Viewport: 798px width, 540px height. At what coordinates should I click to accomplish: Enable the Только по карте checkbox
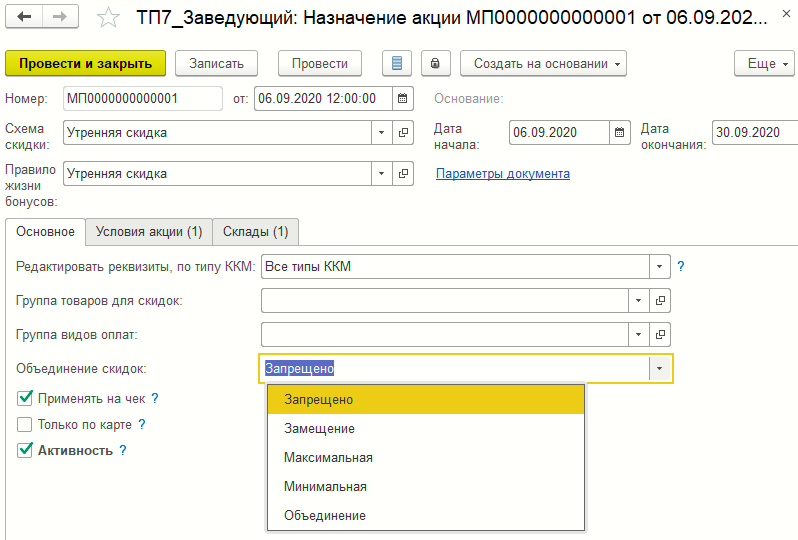(x=25, y=424)
